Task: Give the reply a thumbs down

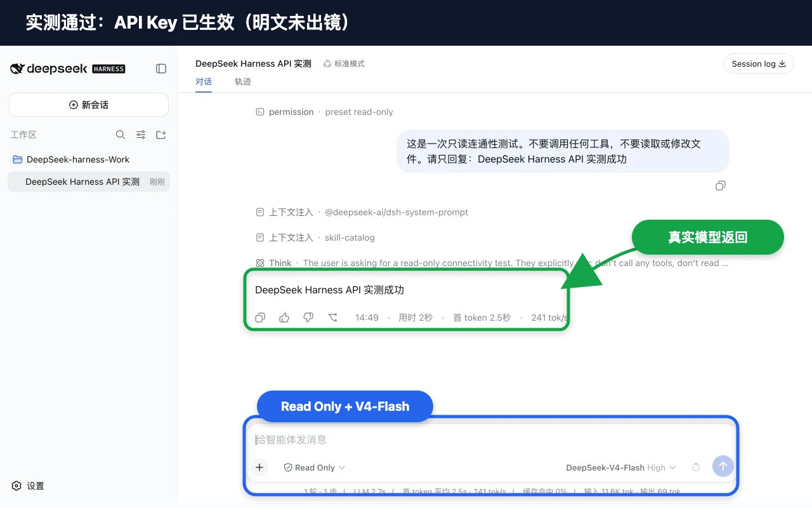Action: point(308,317)
